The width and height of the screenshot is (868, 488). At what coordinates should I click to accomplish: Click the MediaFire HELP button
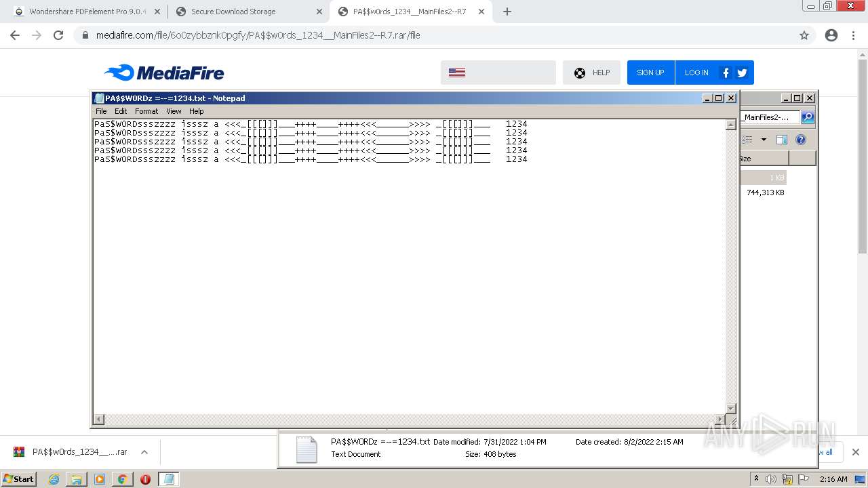click(591, 73)
